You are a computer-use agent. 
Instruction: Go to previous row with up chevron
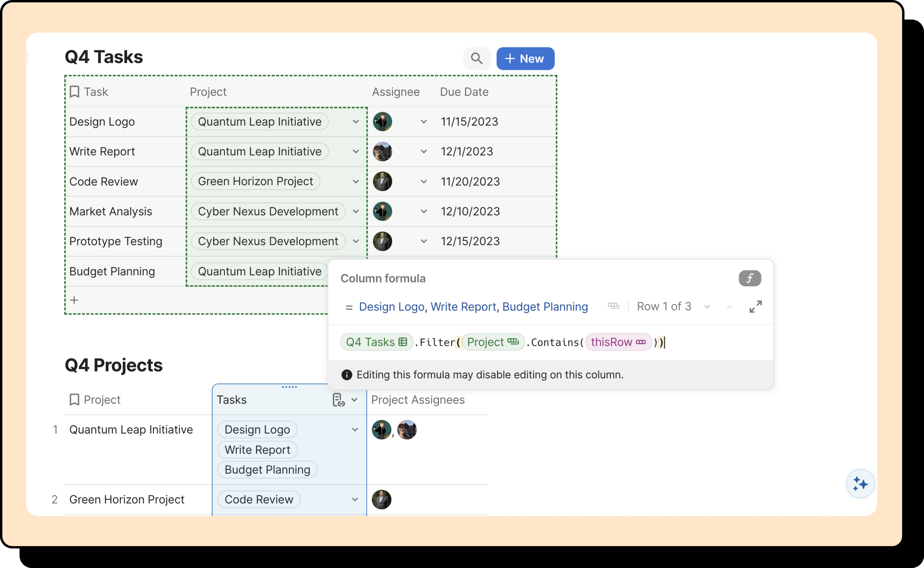tap(729, 307)
